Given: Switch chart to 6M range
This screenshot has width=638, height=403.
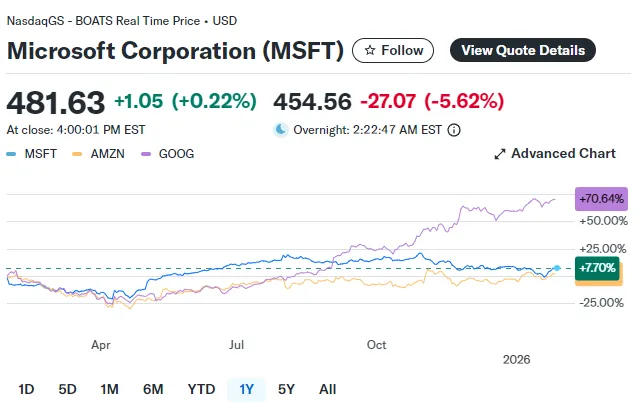Looking at the screenshot, I should pos(153,388).
